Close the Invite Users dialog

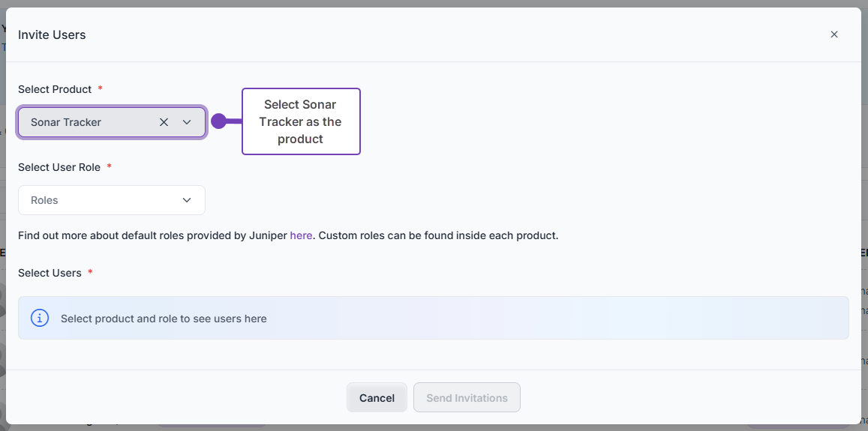[x=834, y=34]
